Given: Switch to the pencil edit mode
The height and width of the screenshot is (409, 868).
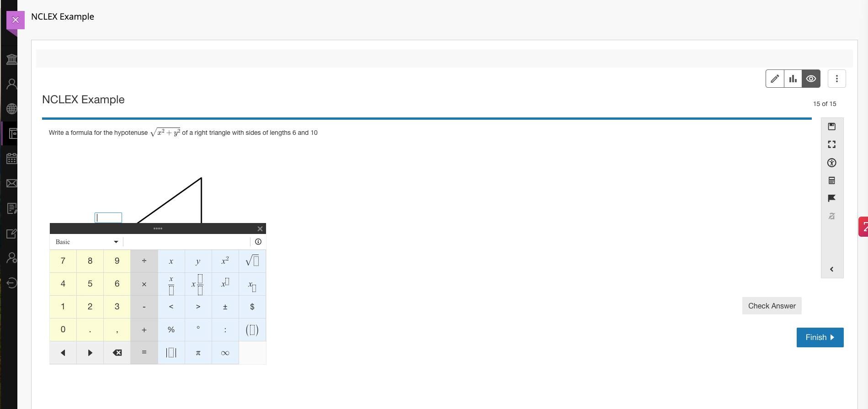Looking at the screenshot, I should 775,79.
